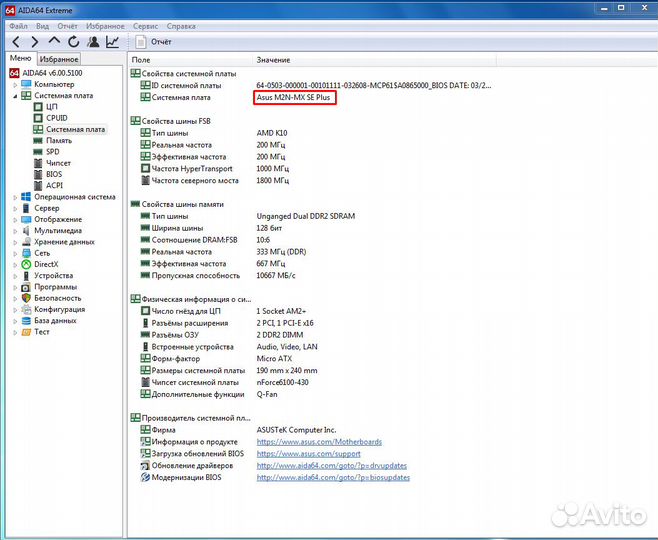
Task: Select the Asus M2N-MX SE Plus value
Action: click(x=293, y=97)
